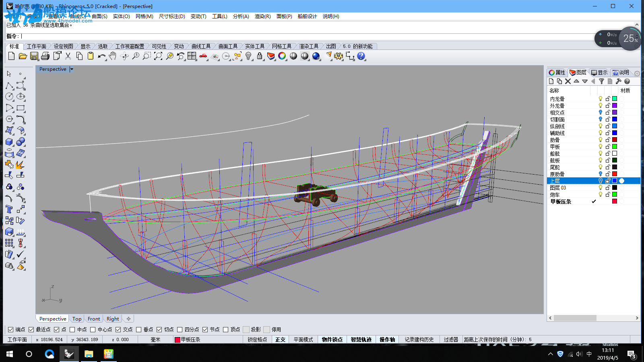644x362 pixels.
Task: Switch to the 实体工具 toolbar tab
Action: pos(255,46)
